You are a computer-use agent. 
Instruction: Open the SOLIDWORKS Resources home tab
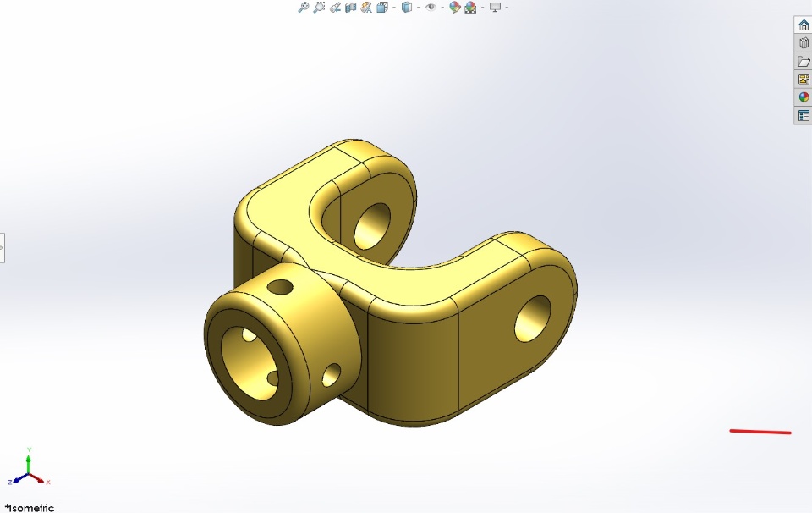coord(804,25)
